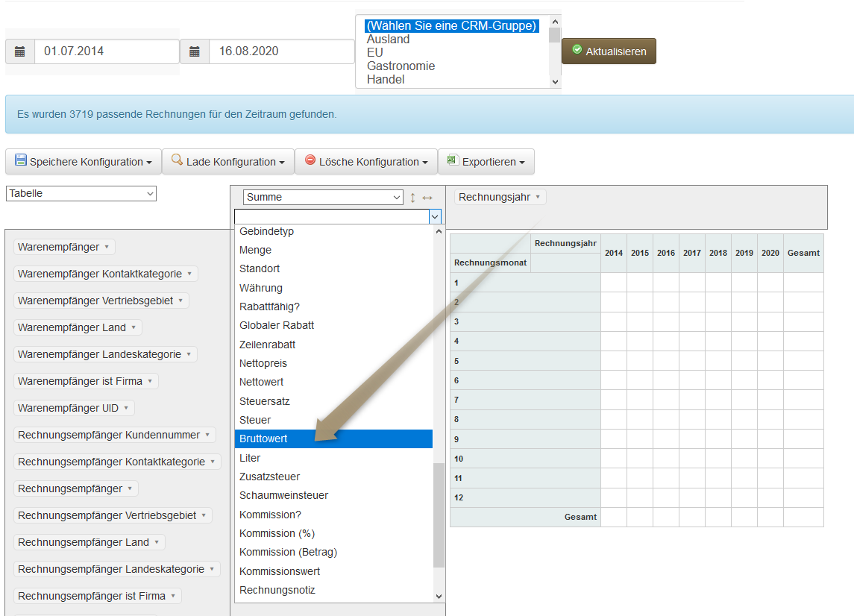Click the end date calendar icon

pos(195,51)
